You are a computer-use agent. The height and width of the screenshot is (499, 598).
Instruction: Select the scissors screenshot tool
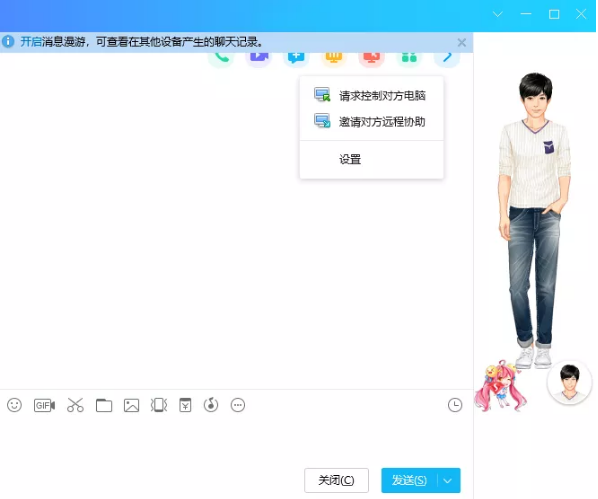tap(75, 405)
